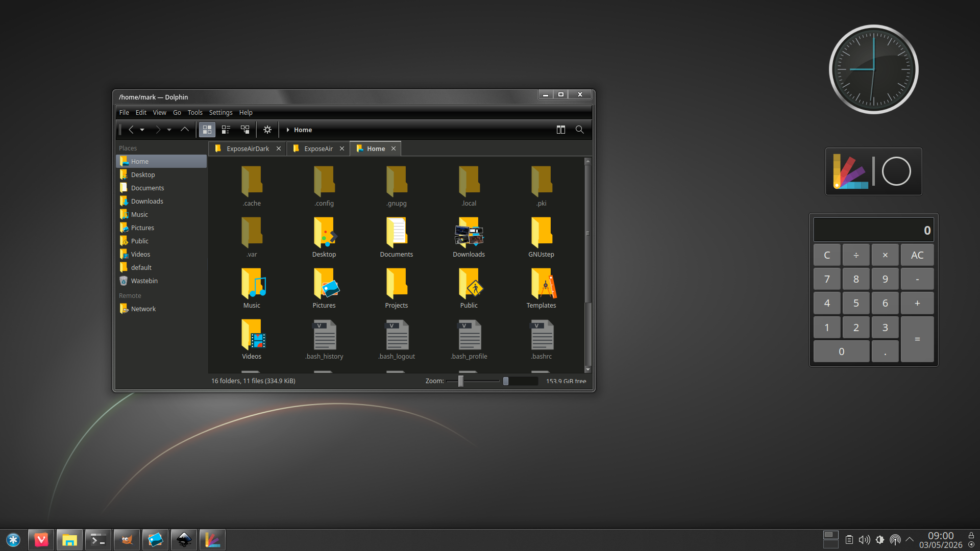Screen dimensions: 980x551
Task: Click the equals button on calculator
Action: tap(917, 339)
